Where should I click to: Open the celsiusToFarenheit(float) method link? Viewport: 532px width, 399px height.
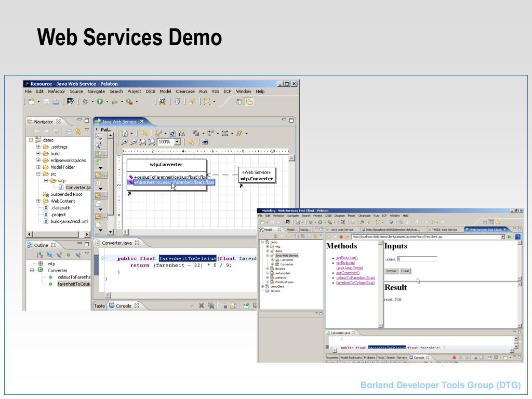pyautogui.click(x=355, y=278)
